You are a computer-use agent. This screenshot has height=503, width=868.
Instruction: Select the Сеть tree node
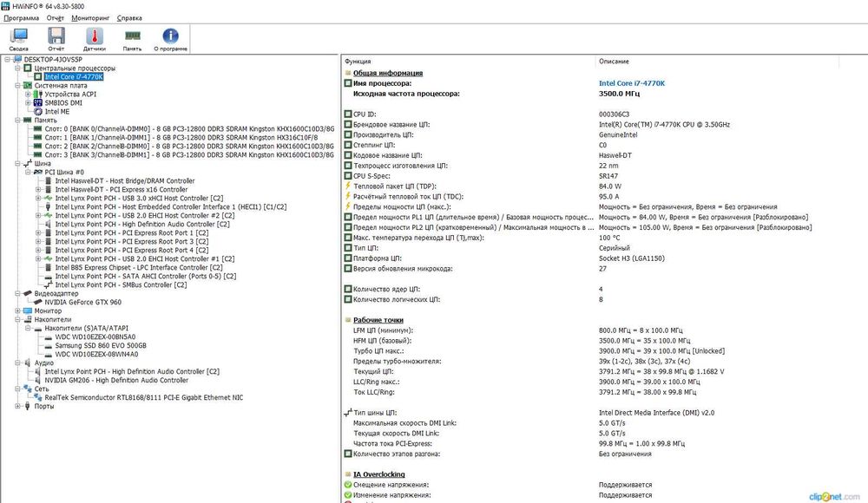pyautogui.click(x=42, y=389)
